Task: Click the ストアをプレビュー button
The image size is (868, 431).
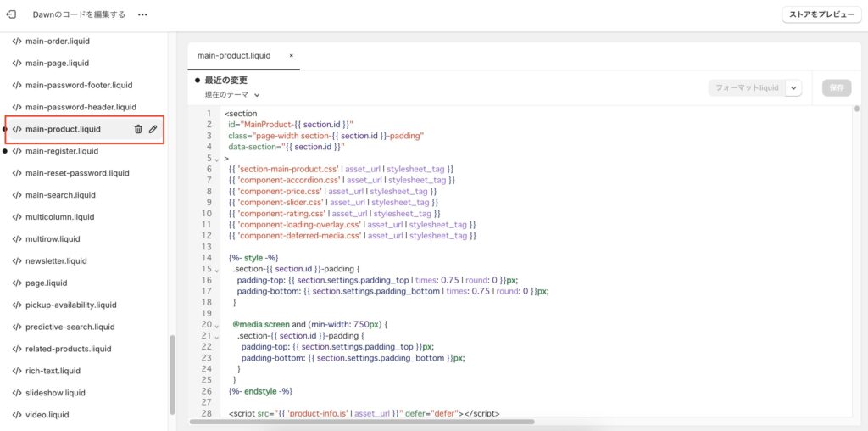Action: (821, 15)
